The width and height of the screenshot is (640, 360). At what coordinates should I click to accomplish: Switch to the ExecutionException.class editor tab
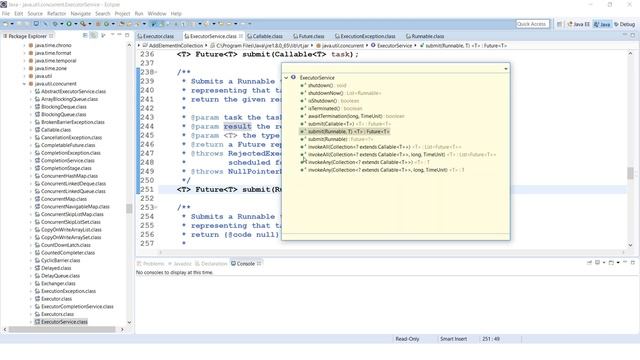pos(365,36)
